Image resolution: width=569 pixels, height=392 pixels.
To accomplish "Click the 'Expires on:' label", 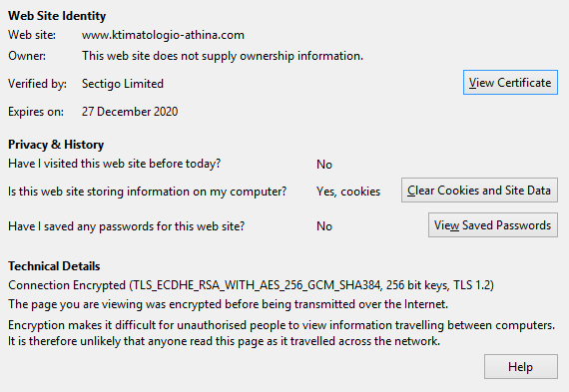I will click(36, 112).
